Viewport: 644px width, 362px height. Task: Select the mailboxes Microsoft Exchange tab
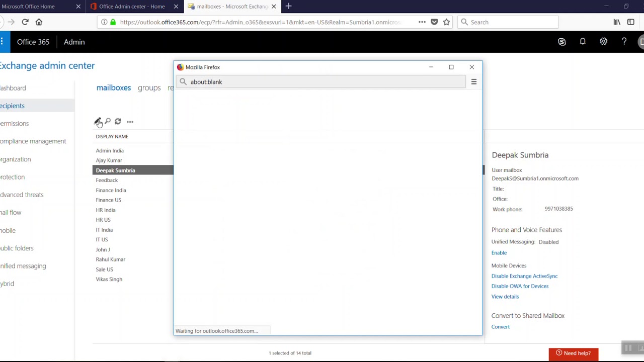coord(232,7)
